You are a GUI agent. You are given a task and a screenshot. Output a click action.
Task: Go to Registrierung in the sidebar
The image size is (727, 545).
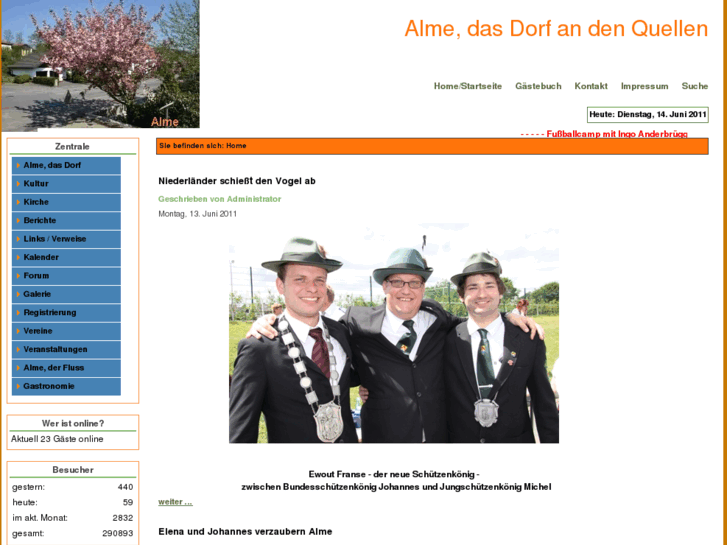66,313
